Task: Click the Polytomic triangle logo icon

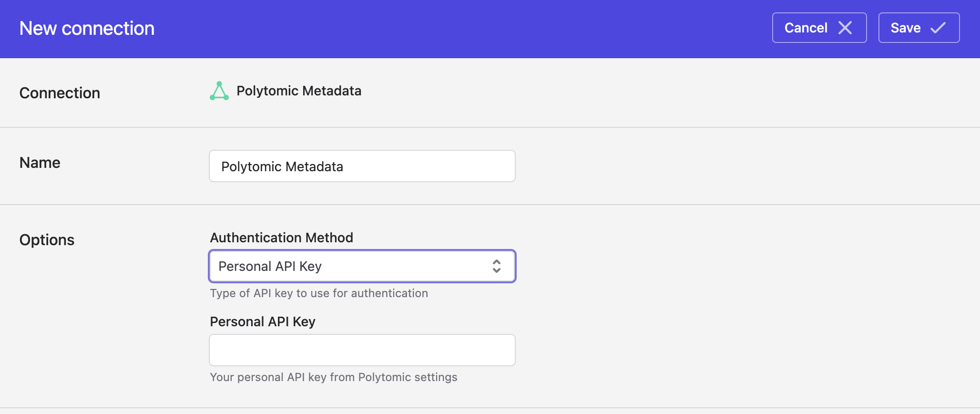Action: (219, 91)
